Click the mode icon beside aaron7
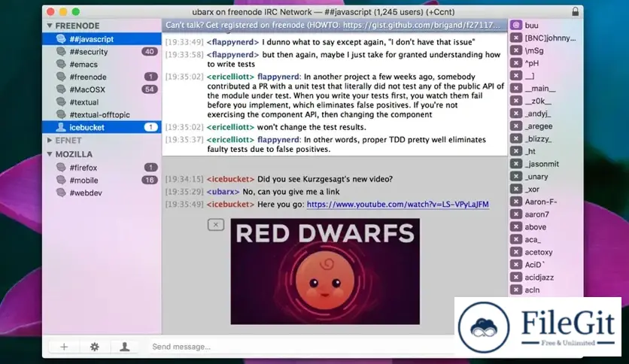 [516, 214]
